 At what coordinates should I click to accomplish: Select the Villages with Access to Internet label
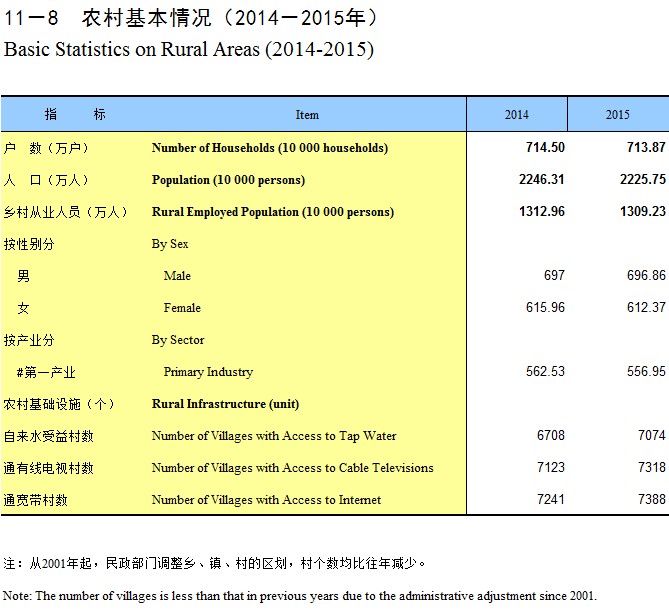(266, 500)
